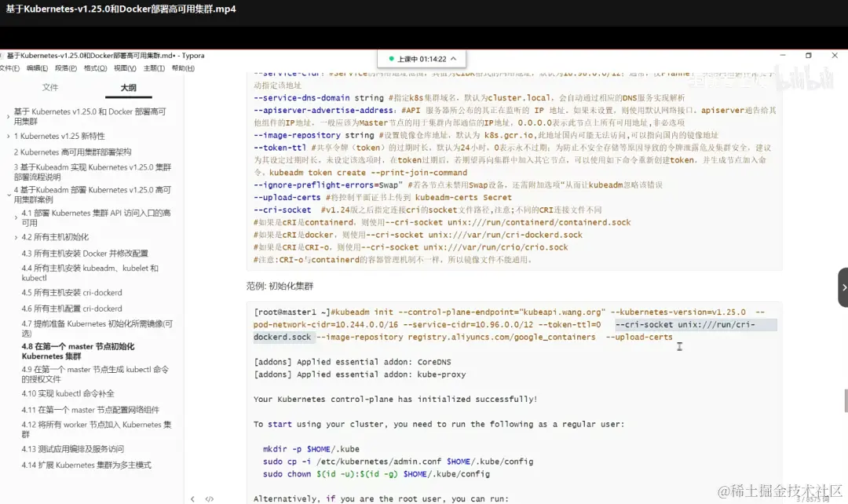
Task: Jump to 4.9 生成 kubectl 命令的授权文件
Action: (x=95, y=374)
